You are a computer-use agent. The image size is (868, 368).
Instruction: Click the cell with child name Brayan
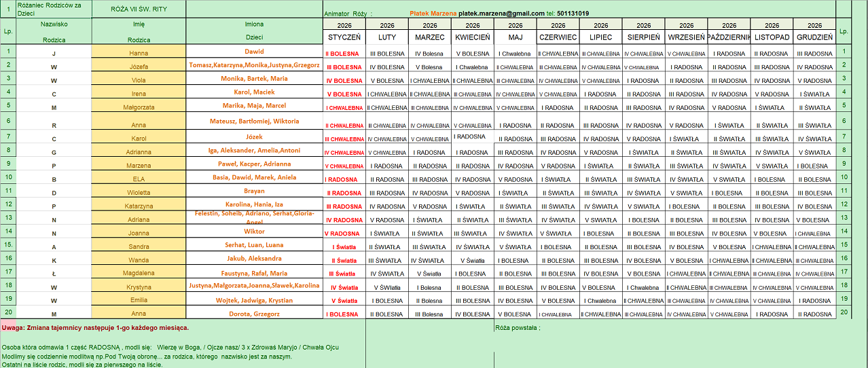(254, 191)
